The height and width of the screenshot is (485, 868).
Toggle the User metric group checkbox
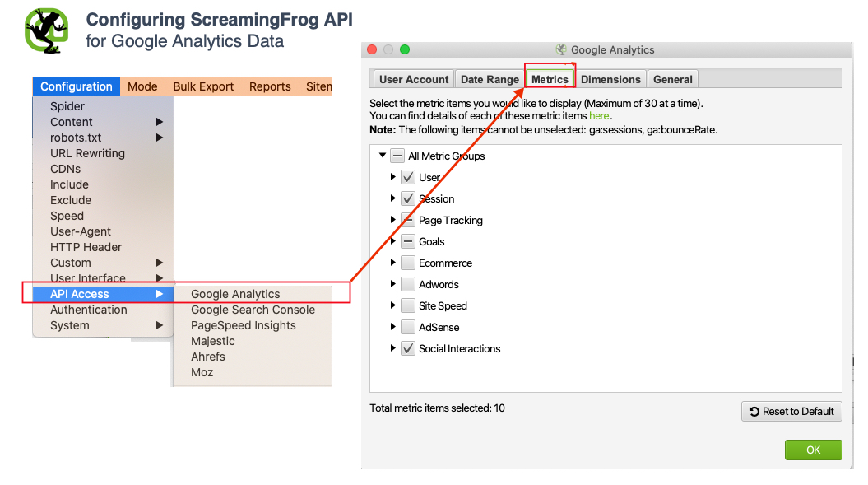408,177
